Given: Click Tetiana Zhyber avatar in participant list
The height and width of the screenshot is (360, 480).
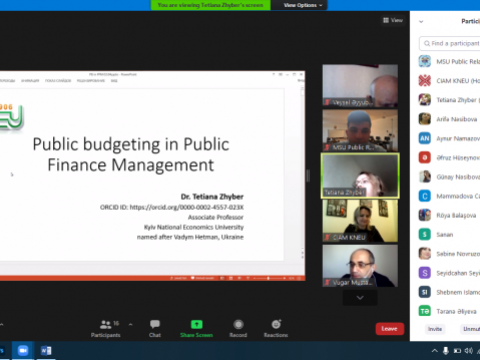Looking at the screenshot, I should [425, 100].
